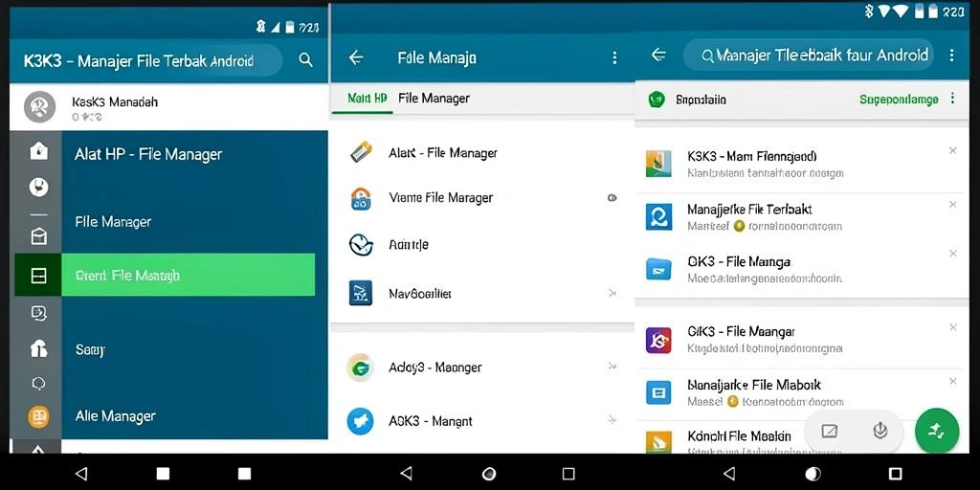The width and height of the screenshot is (980, 490).
Task: Click the green shield Snpontaiin icon
Action: point(657,100)
